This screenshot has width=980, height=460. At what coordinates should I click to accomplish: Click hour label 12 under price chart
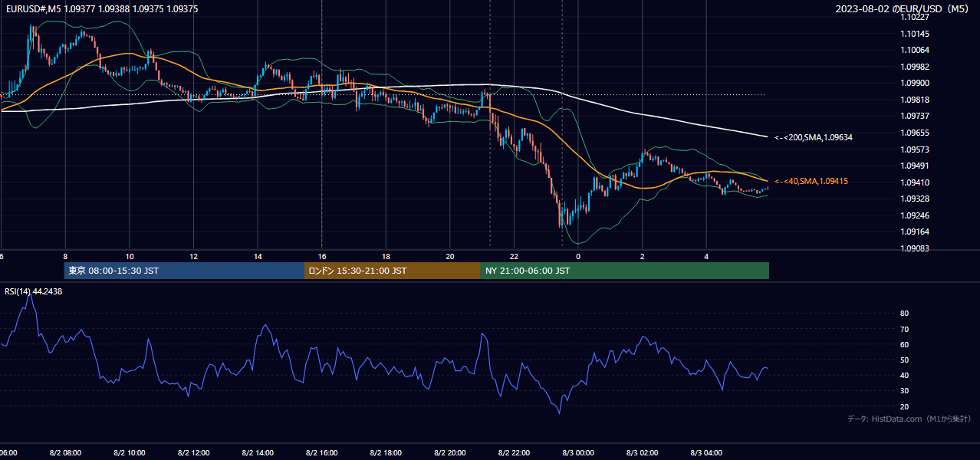click(194, 256)
